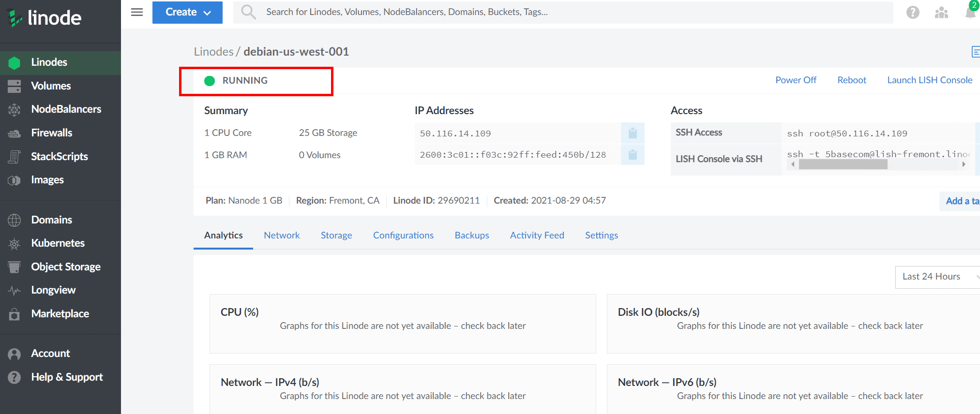Select the Activity Feed tab
This screenshot has width=980, height=414.
(x=537, y=236)
